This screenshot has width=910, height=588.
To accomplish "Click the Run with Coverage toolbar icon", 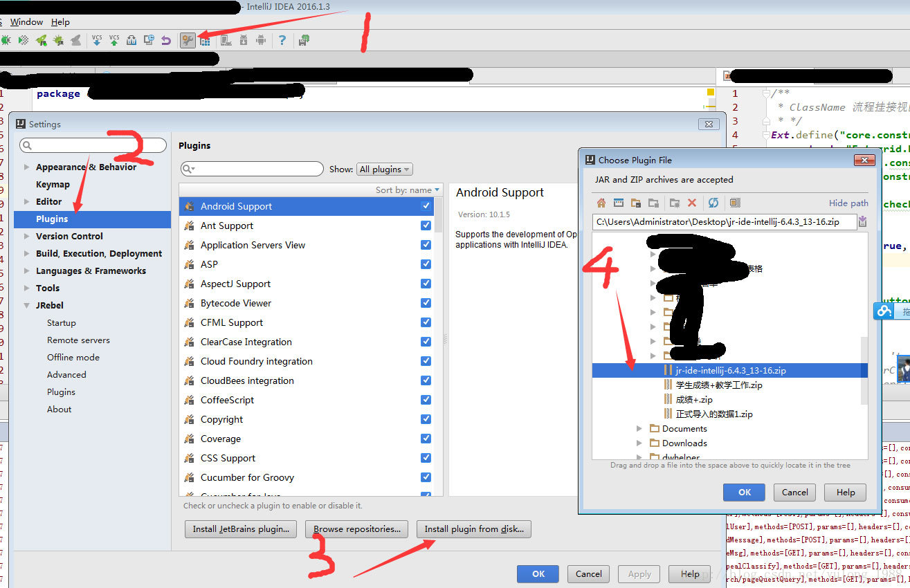I will click(x=24, y=41).
